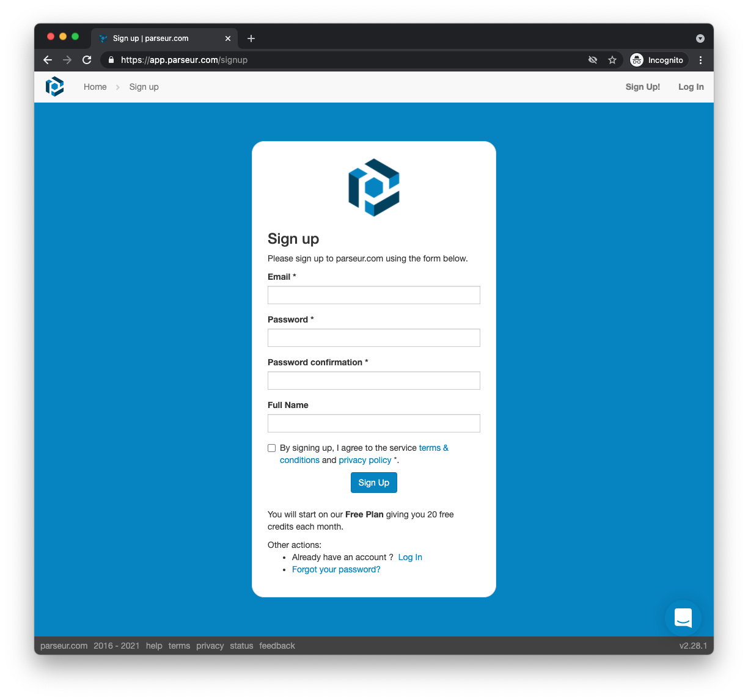Image resolution: width=748 pixels, height=700 pixels.
Task: Open the privacy link in the footer
Action: (210, 646)
